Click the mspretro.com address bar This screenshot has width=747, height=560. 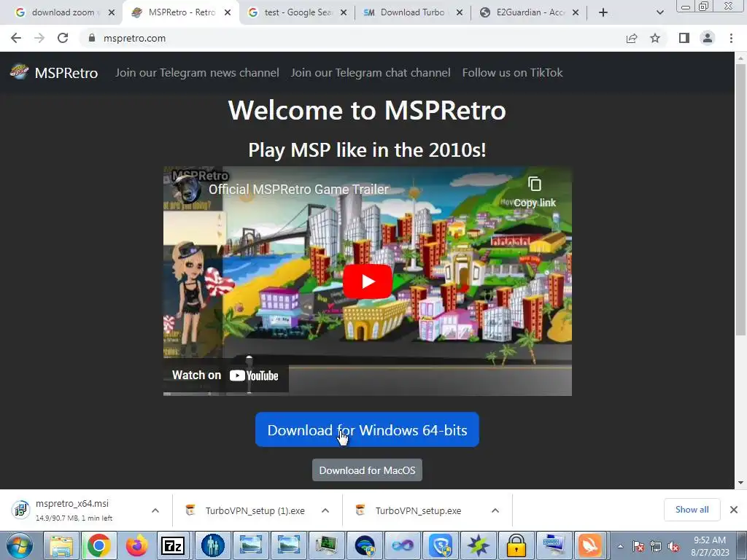[352, 38]
